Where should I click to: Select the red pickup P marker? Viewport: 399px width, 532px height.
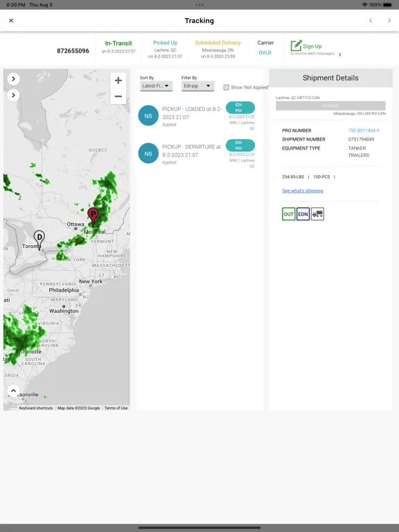click(x=93, y=216)
